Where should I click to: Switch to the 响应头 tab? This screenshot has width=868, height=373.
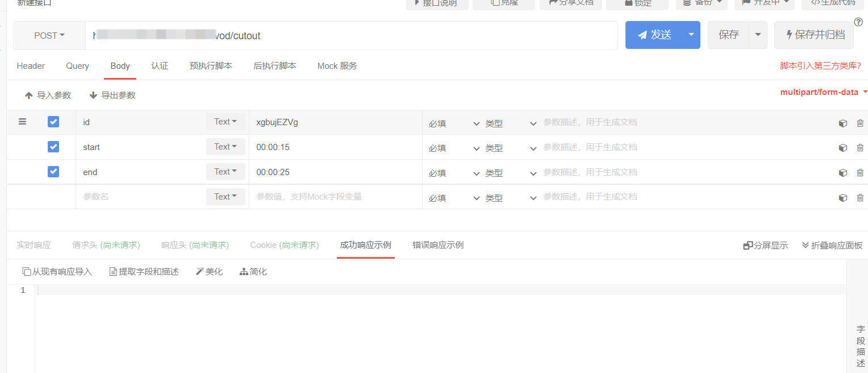click(x=195, y=245)
